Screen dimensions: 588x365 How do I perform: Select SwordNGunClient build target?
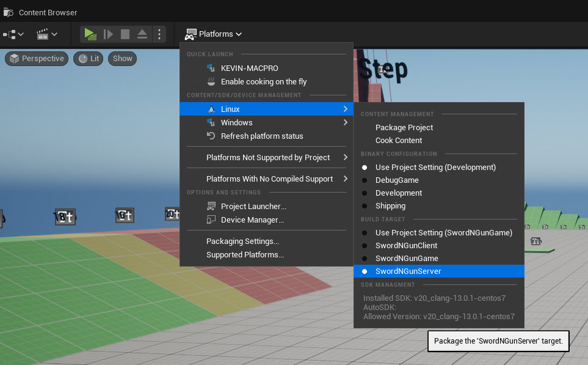tap(439, 246)
